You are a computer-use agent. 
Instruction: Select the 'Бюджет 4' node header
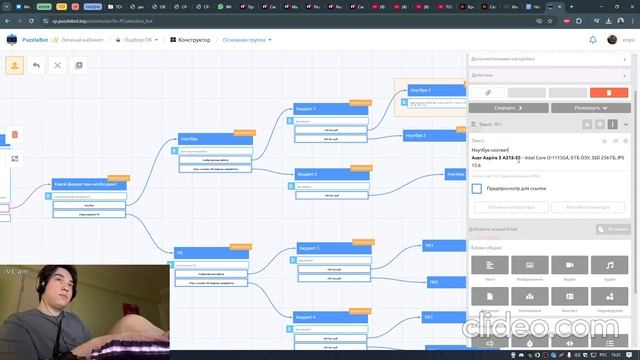[330, 317]
